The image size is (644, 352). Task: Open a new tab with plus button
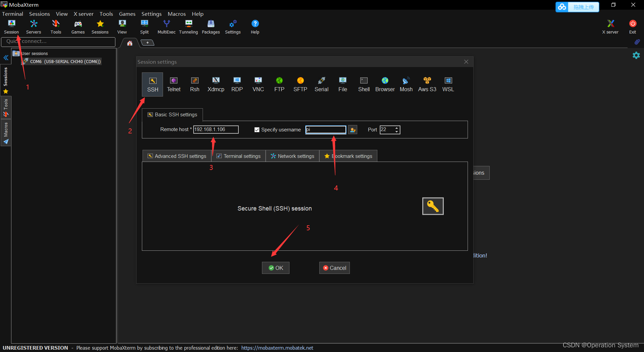coord(147,43)
